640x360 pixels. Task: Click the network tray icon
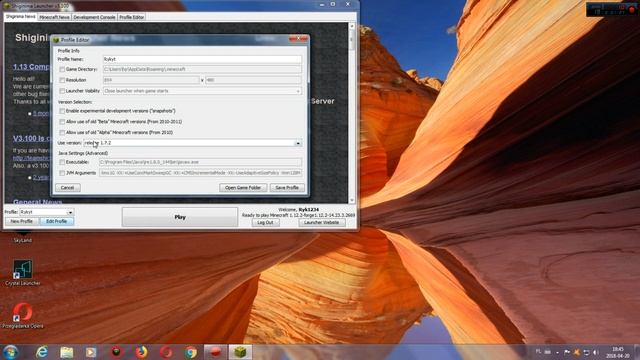coord(586,352)
